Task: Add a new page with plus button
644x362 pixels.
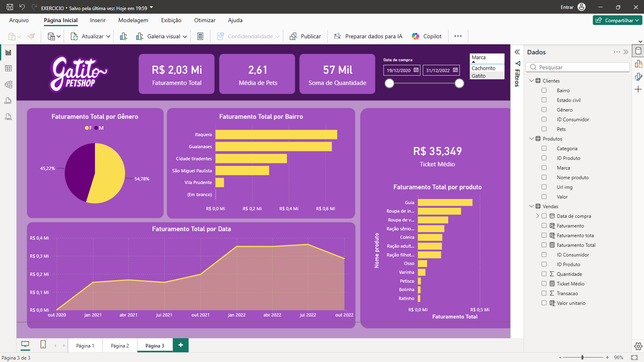Action: point(181,345)
